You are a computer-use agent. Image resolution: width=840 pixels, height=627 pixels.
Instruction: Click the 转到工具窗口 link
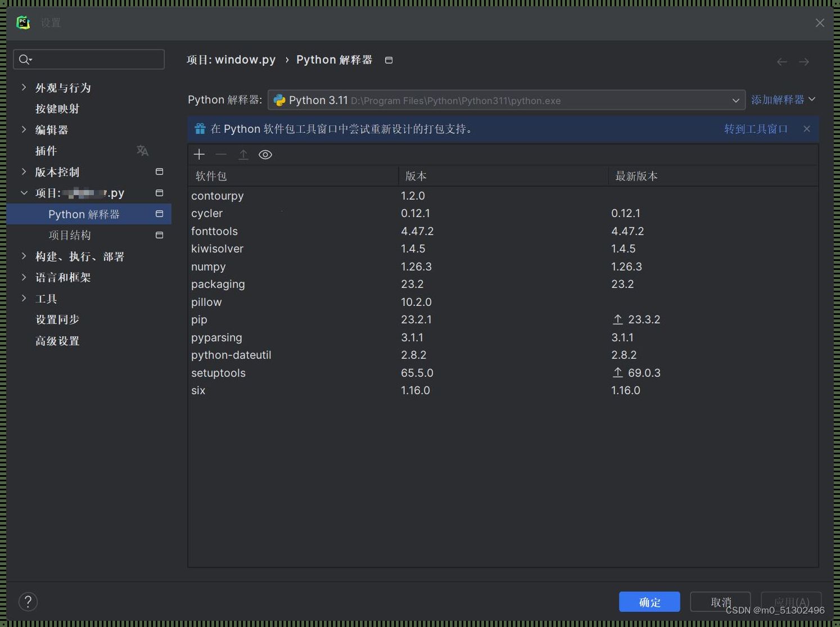pos(756,129)
